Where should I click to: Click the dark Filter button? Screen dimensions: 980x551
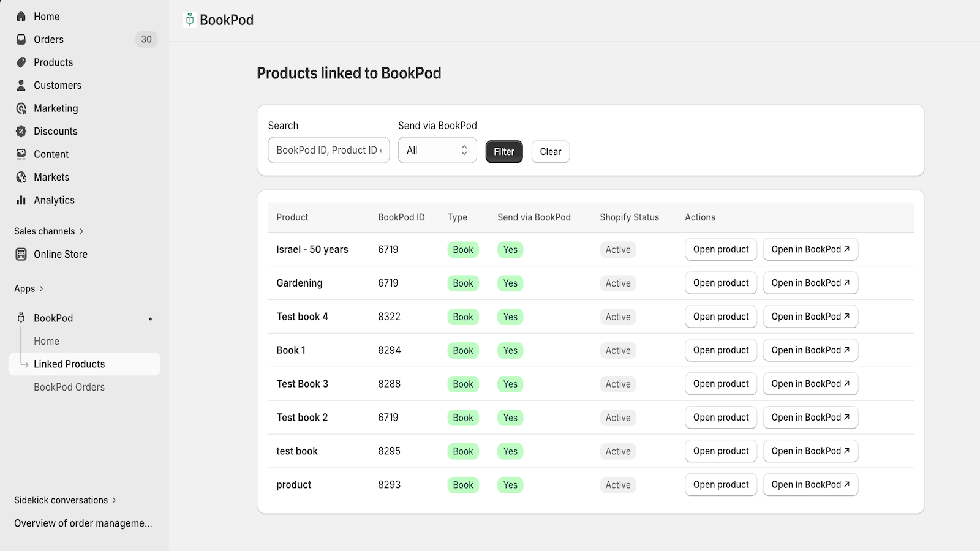pos(504,152)
